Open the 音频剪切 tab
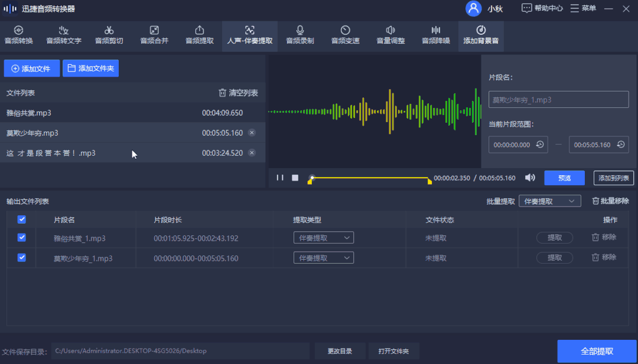The height and width of the screenshot is (364, 638). click(x=109, y=36)
